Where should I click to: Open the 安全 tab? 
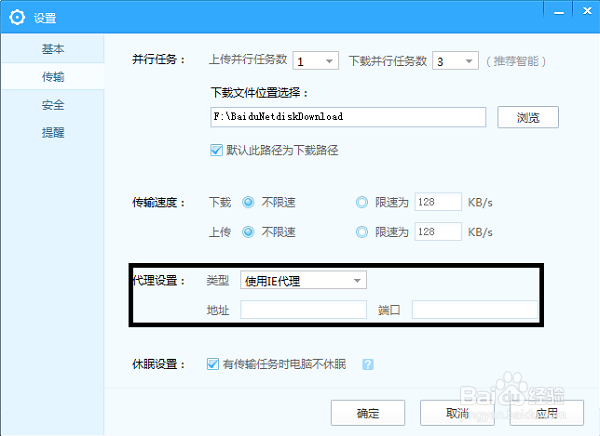coord(53,105)
